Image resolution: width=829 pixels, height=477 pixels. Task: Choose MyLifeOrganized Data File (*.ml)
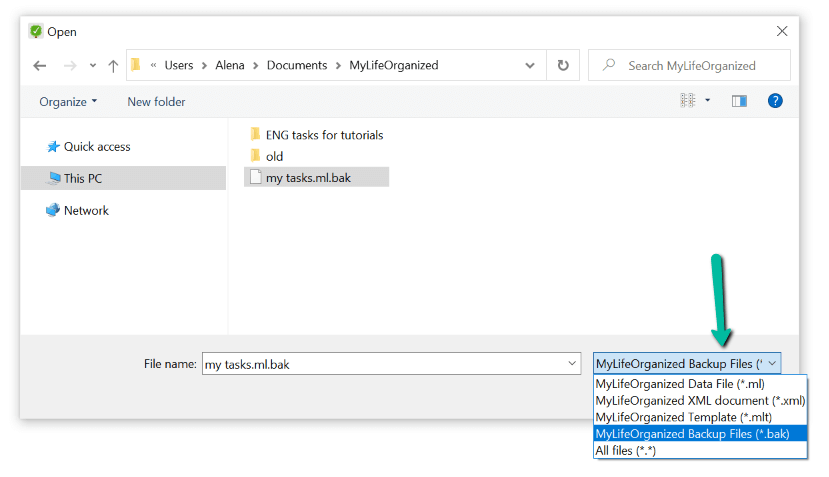click(x=700, y=384)
